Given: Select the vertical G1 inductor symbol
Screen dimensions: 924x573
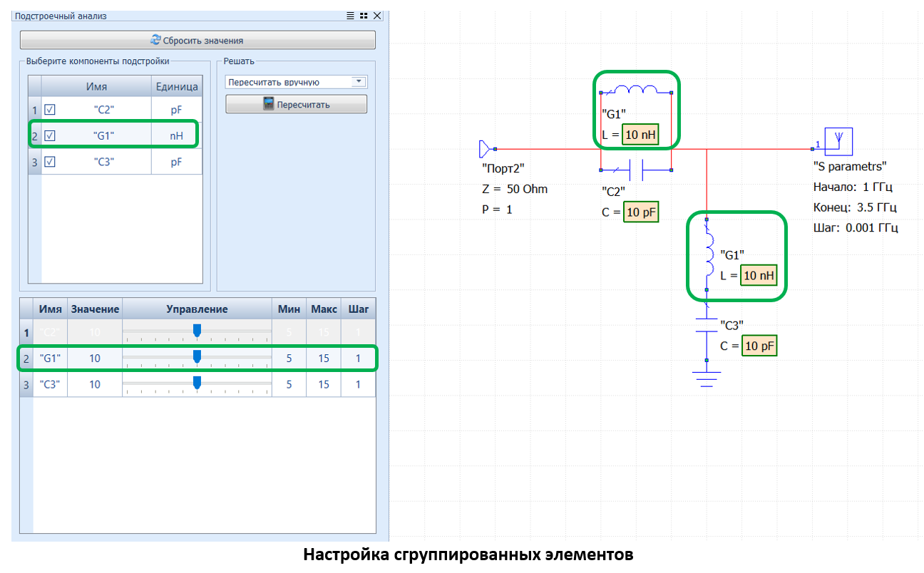Looking at the screenshot, I should (707, 254).
